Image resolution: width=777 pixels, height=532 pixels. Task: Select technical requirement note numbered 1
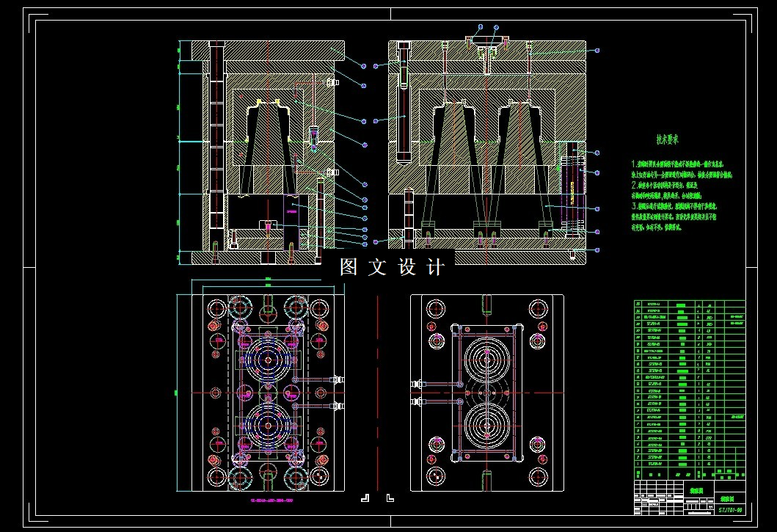[x=682, y=169]
